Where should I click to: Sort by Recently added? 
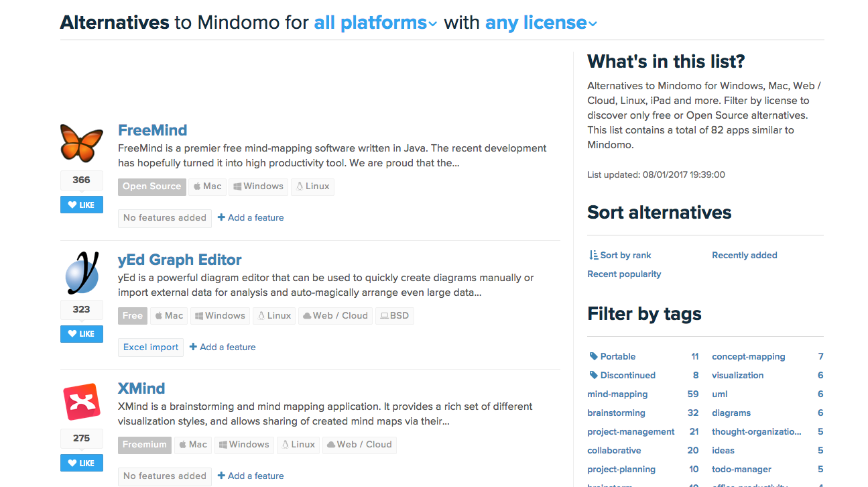[744, 256]
